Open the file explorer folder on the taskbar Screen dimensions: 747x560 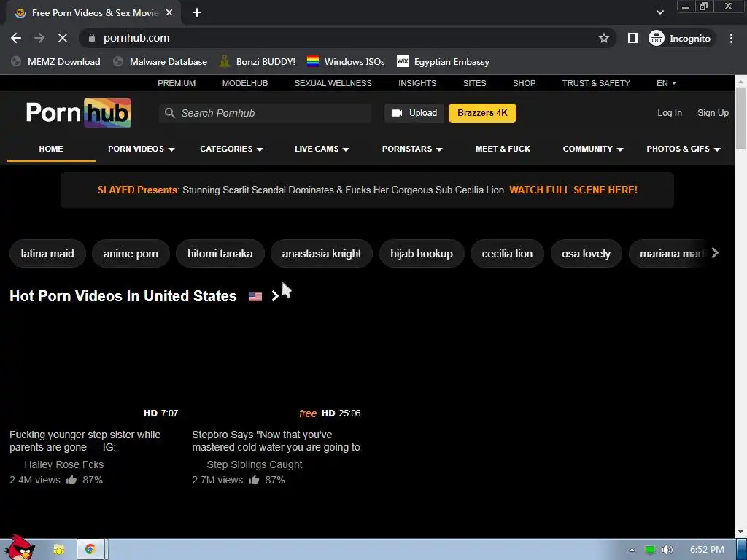[x=58, y=550]
